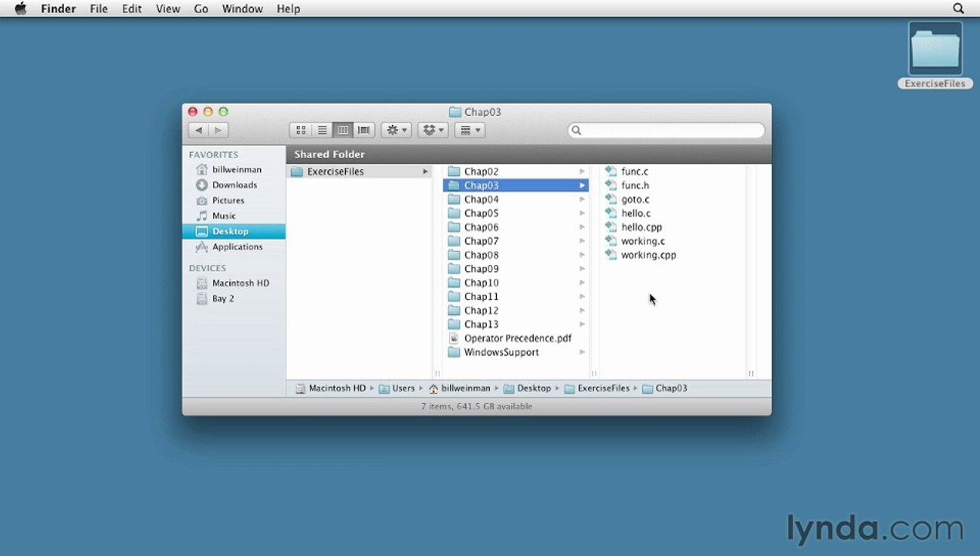Click the Operator Precedence.pdf file icon
Viewport: 980px width, 556px height.
click(454, 338)
